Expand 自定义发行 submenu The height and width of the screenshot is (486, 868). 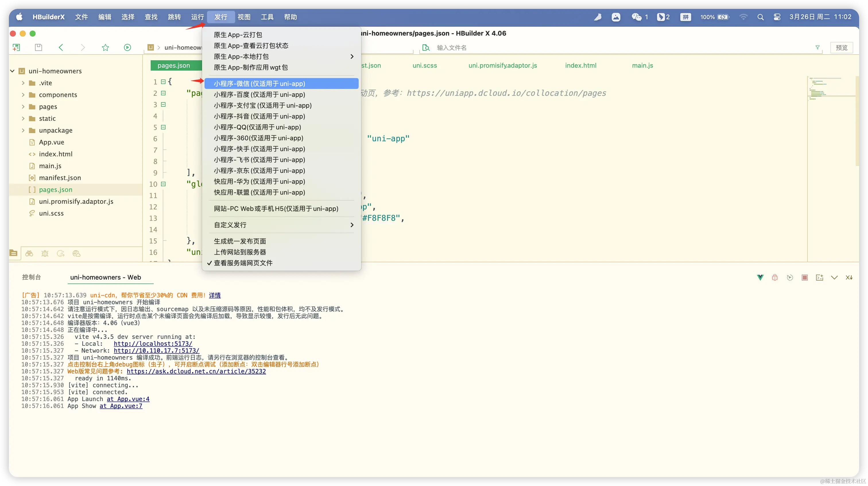[x=282, y=225]
